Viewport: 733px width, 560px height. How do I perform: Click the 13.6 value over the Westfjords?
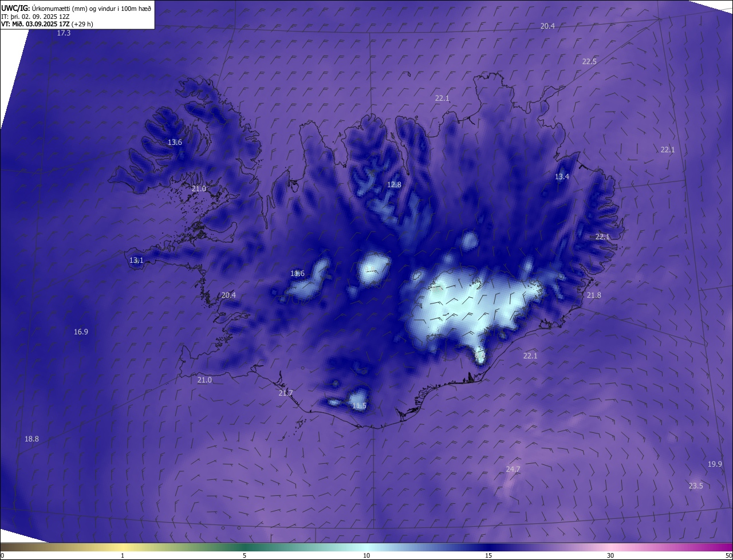point(175,142)
